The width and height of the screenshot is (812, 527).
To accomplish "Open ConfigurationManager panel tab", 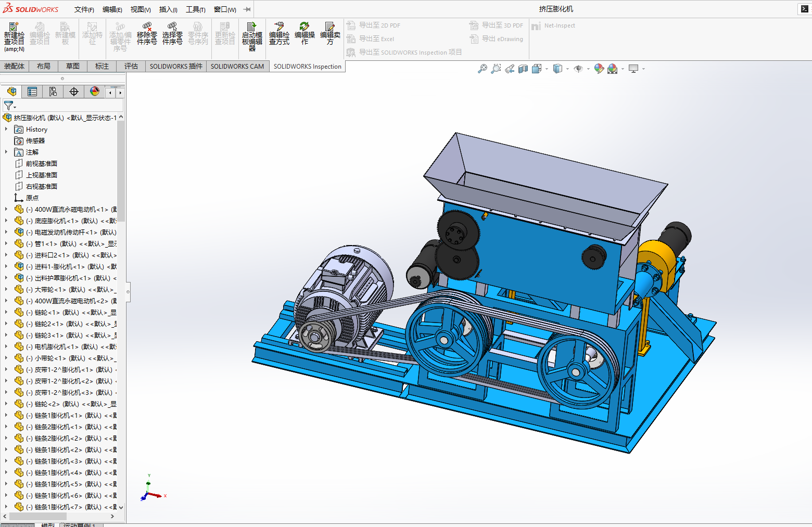I will click(53, 92).
